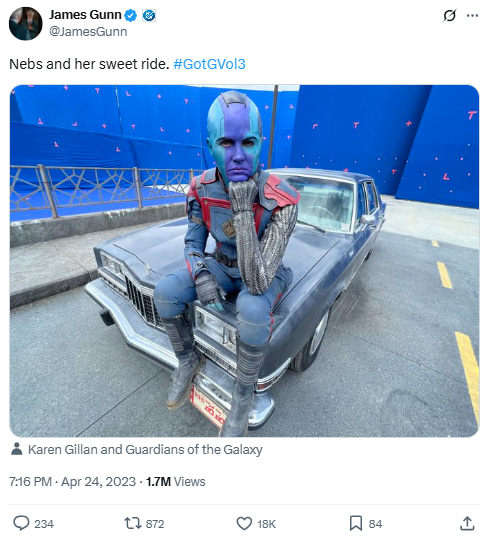Click the reply speech bubble icon
The height and width of the screenshot is (537, 492).
tap(21, 524)
